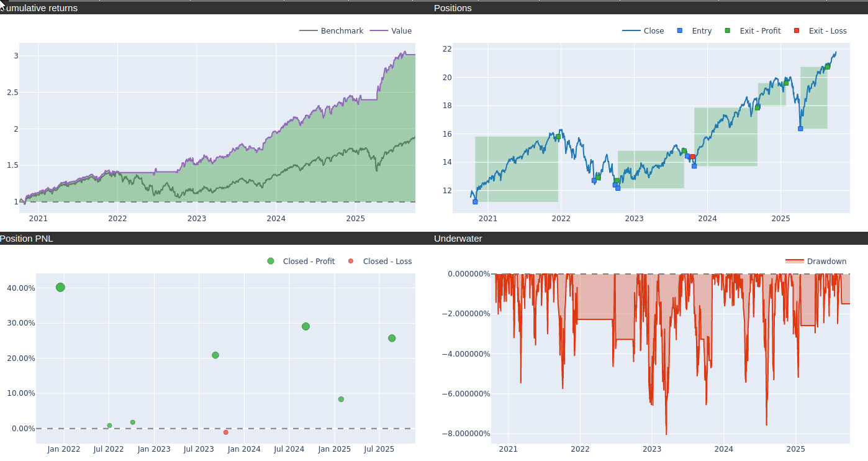Screen dimensions: 868x461
Task: Click the red exit-loss marker on the Positions chart
Action: 692,157
